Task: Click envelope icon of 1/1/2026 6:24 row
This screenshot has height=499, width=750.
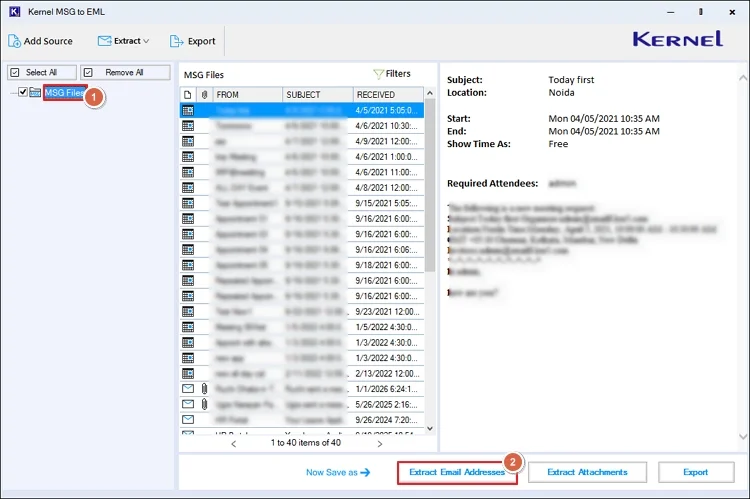Action: tap(188, 388)
